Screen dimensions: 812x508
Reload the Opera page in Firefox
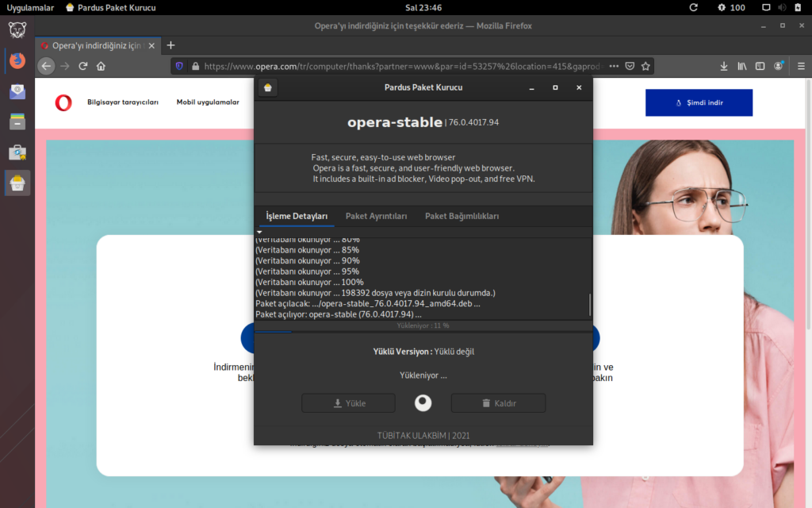[82, 67]
